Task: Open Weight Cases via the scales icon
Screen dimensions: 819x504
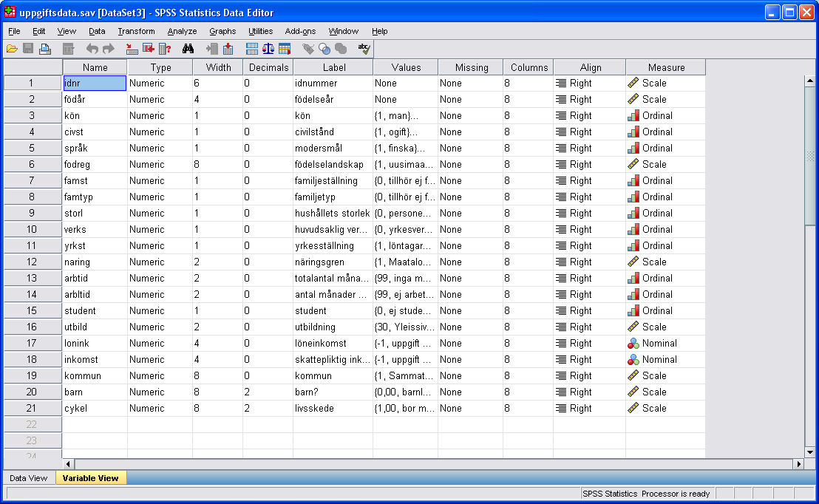Action: [x=268, y=49]
